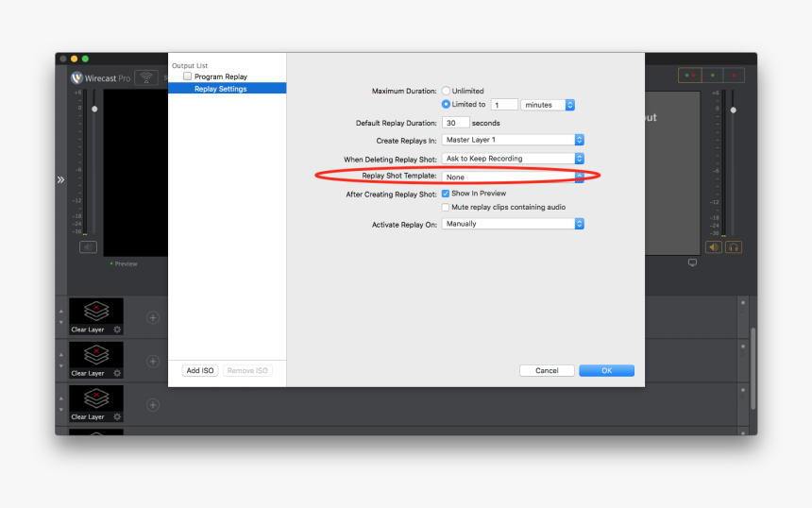The height and width of the screenshot is (508, 812).
Task: Click the Wirecast logo icon
Action: pyautogui.click(x=76, y=77)
